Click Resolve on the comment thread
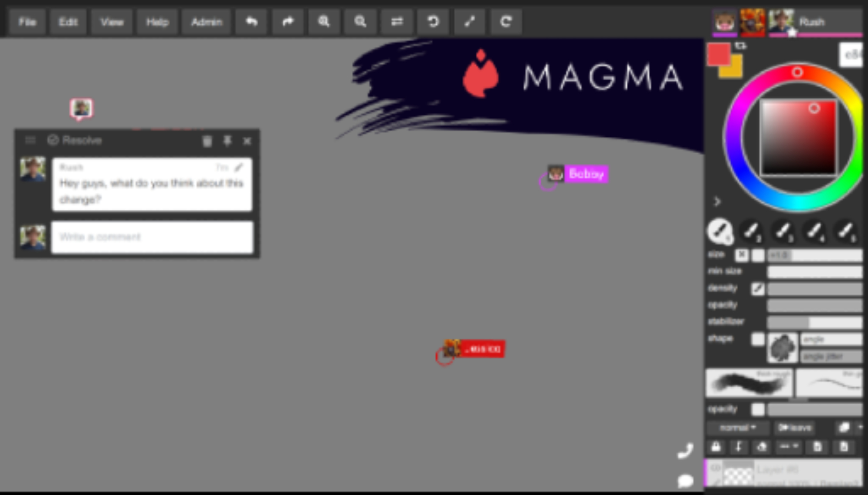This screenshot has height=495, width=868. pyautogui.click(x=75, y=140)
